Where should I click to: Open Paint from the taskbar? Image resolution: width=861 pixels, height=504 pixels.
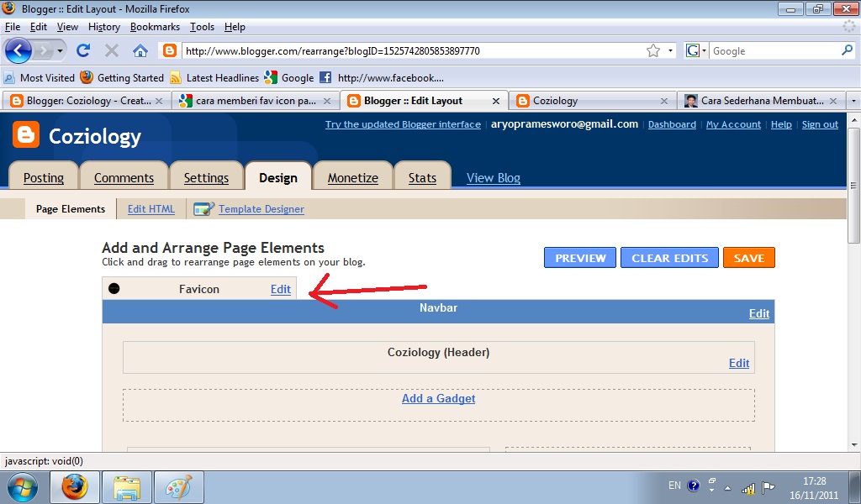(x=179, y=487)
